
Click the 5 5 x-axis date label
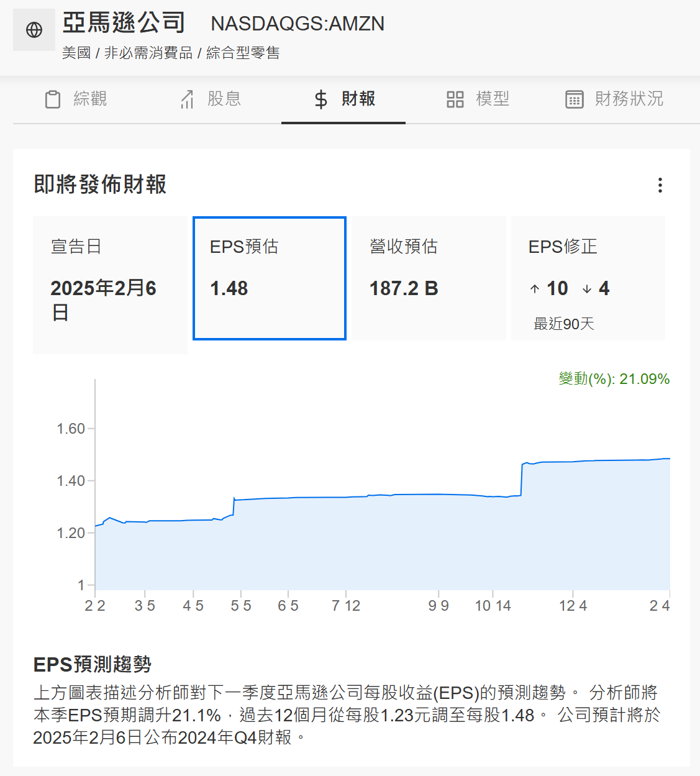click(241, 606)
